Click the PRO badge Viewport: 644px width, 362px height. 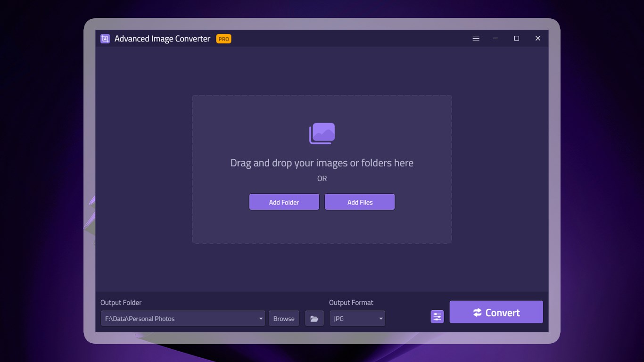tap(223, 39)
